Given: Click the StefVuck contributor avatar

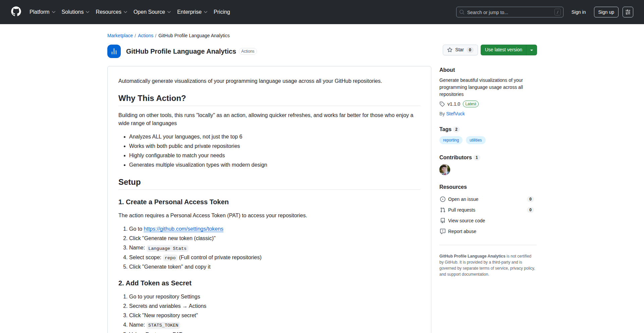Looking at the screenshot, I should pyautogui.click(x=444, y=170).
